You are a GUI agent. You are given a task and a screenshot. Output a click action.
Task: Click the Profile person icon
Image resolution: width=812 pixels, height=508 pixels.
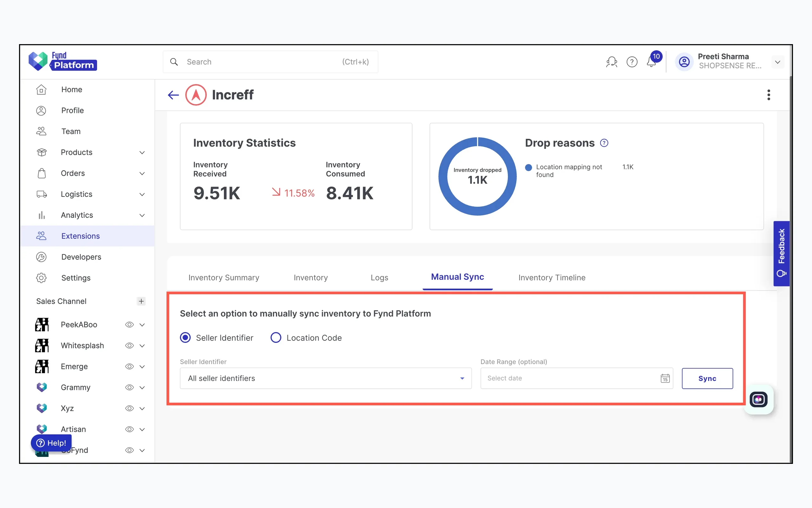coord(41,110)
